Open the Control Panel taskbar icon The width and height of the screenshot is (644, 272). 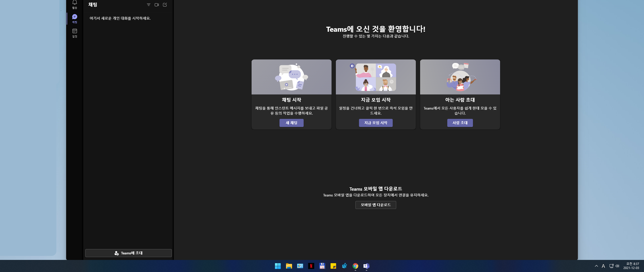(x=300, y=266)
